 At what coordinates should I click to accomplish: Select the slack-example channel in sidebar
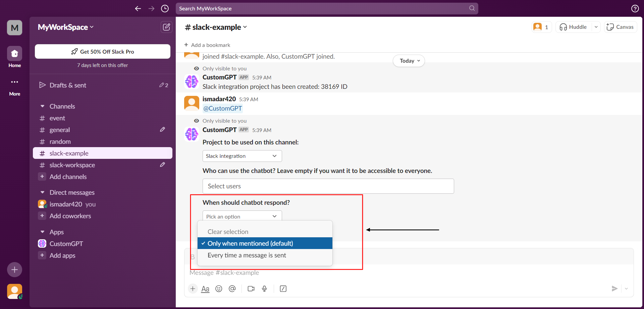[103, 153]
